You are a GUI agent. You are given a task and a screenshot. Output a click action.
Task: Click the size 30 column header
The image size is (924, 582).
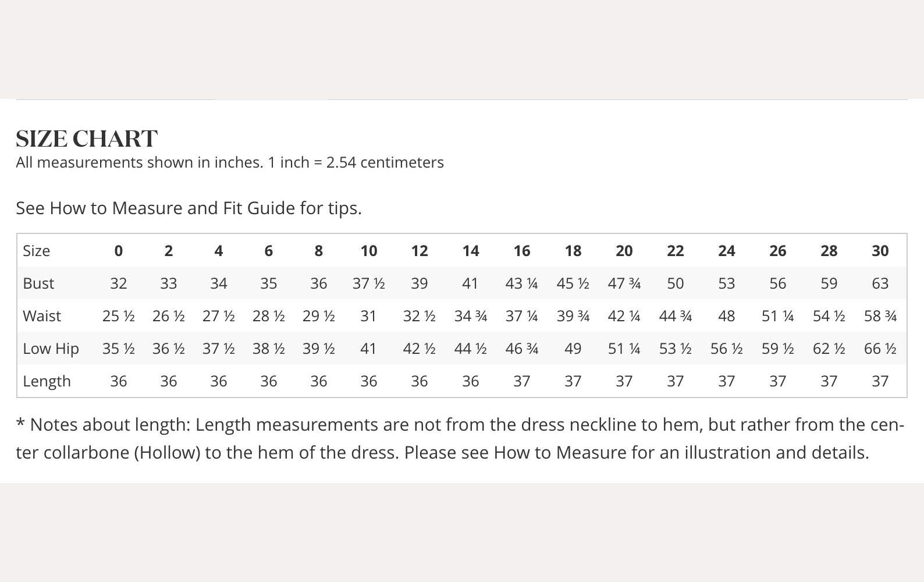pos(880,251)
